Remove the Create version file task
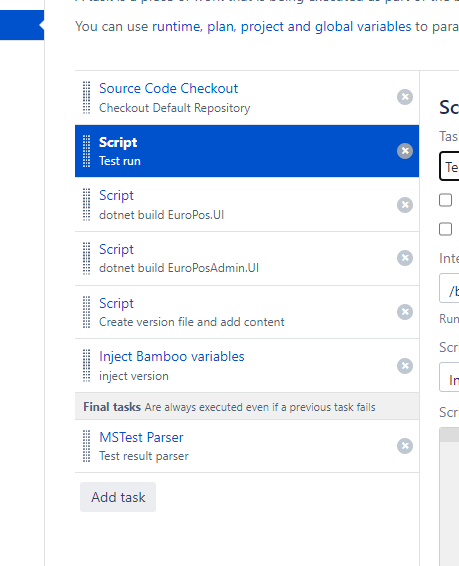459x566 pixels. (405, 312)
